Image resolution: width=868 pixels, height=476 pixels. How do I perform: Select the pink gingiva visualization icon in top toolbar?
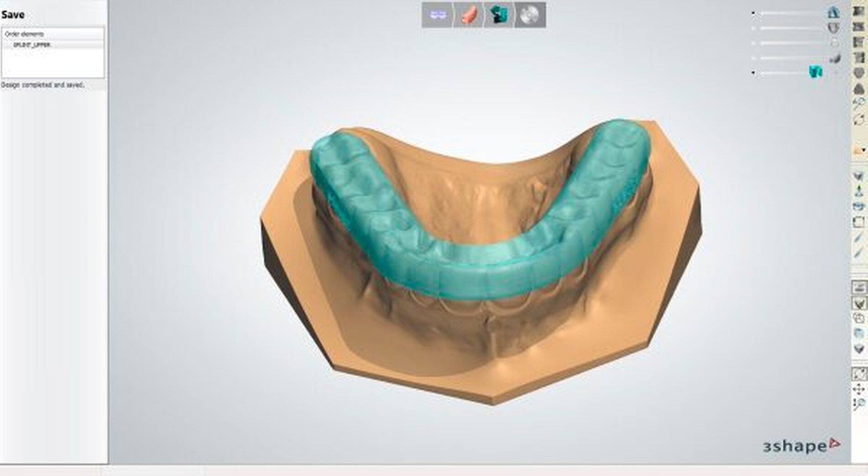coord(468,14)
